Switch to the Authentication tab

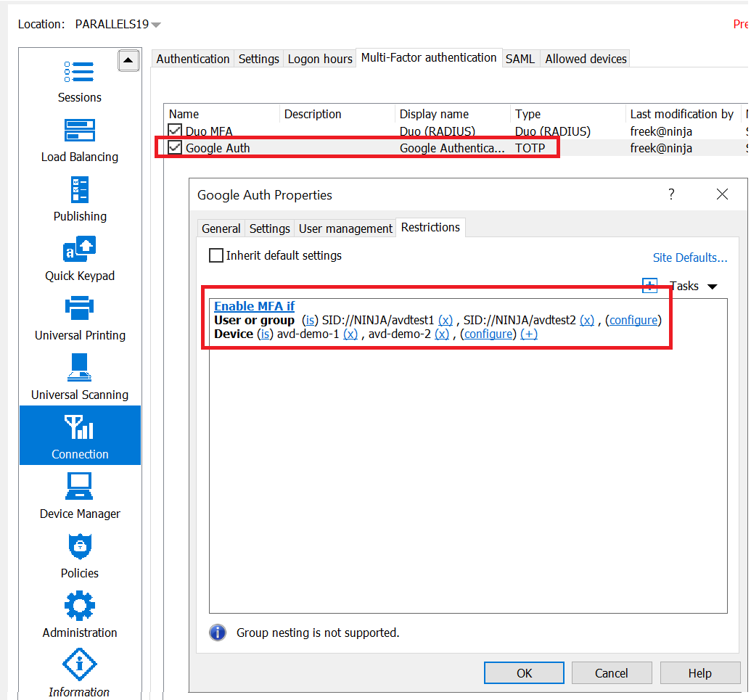[193, 59]
